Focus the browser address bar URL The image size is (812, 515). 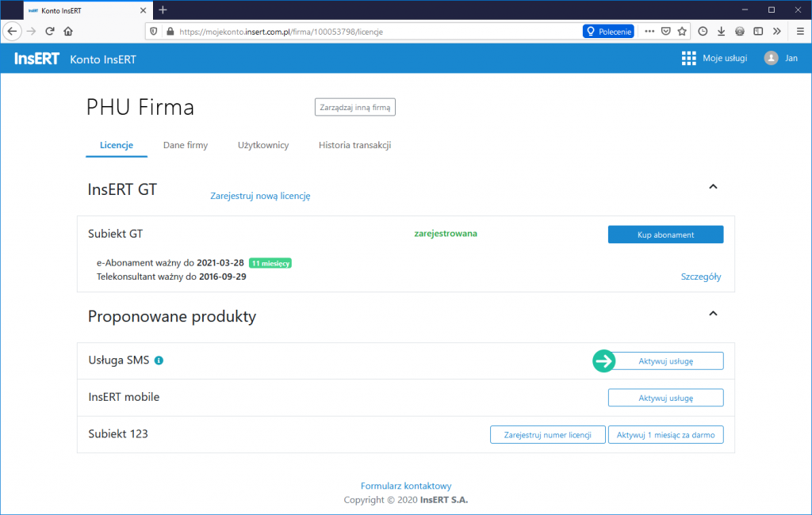pos(281,32)
